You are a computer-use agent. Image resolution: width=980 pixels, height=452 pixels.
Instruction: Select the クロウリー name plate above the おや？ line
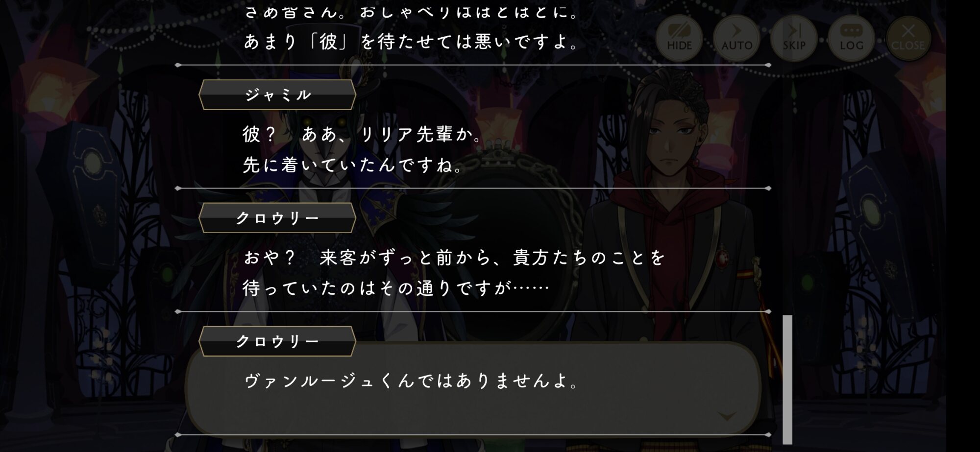277,218
